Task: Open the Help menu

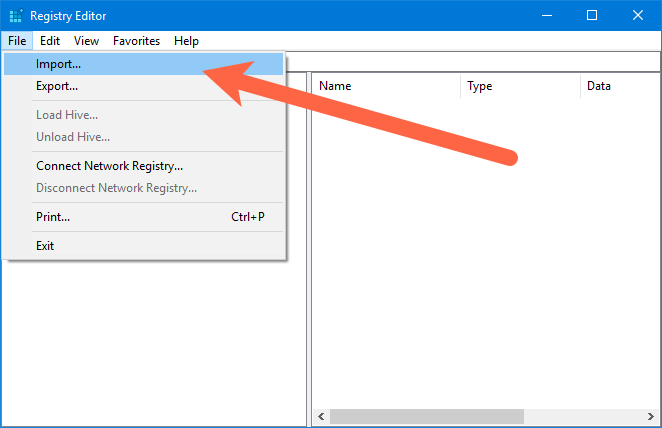Action: (186, 41)
